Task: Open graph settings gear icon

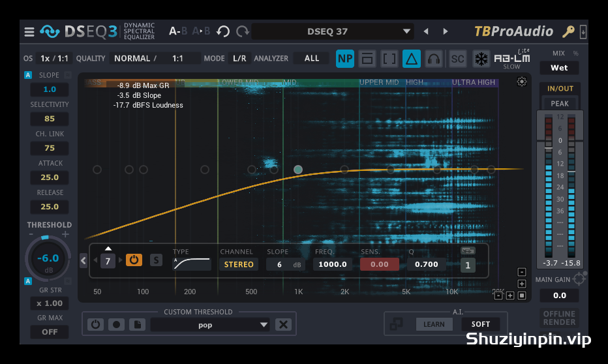Action: 522,82
